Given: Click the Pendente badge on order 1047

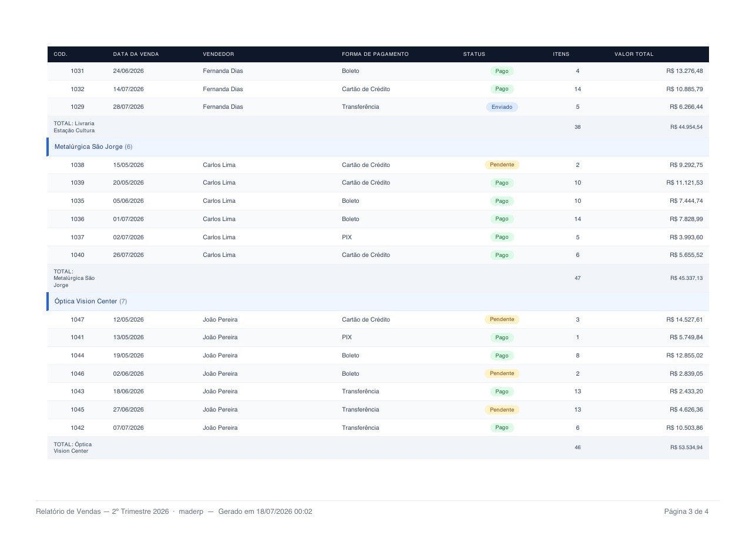Looking at the screenshot, I should (x=502, y=319).
